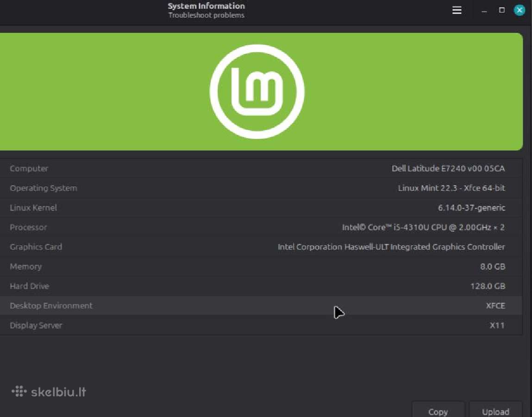Click the Copy button

tap(438, 410)
